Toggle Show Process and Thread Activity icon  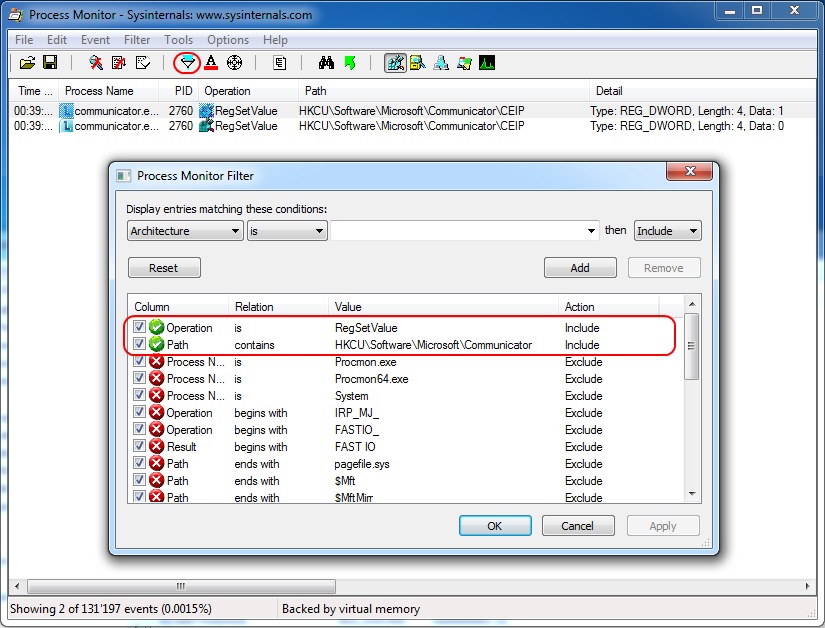(x=464, y=63)
